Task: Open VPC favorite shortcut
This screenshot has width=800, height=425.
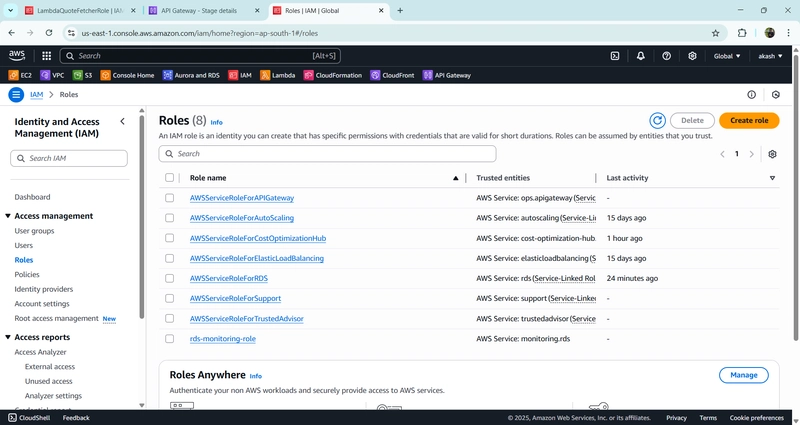Action: pyautogui.click(x=52, y=75)
